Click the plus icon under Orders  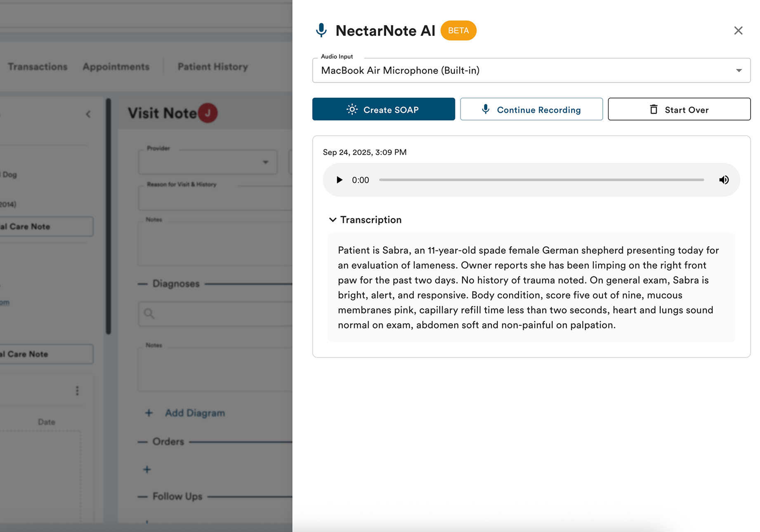click(x=147, y=469)
